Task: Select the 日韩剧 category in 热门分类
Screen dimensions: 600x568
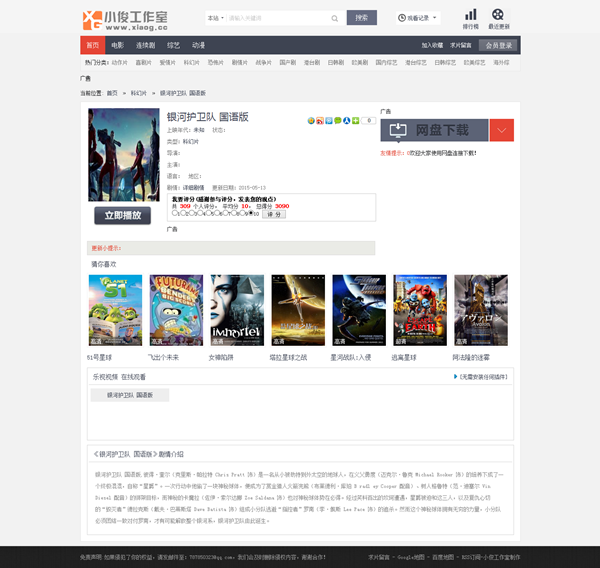Action: click(x=336, y=62)
